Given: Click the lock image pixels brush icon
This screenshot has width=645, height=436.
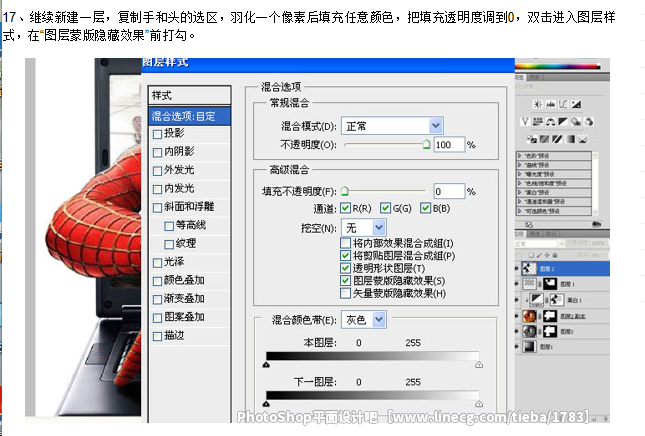Looking at the screenshot, I should [539, 255].
